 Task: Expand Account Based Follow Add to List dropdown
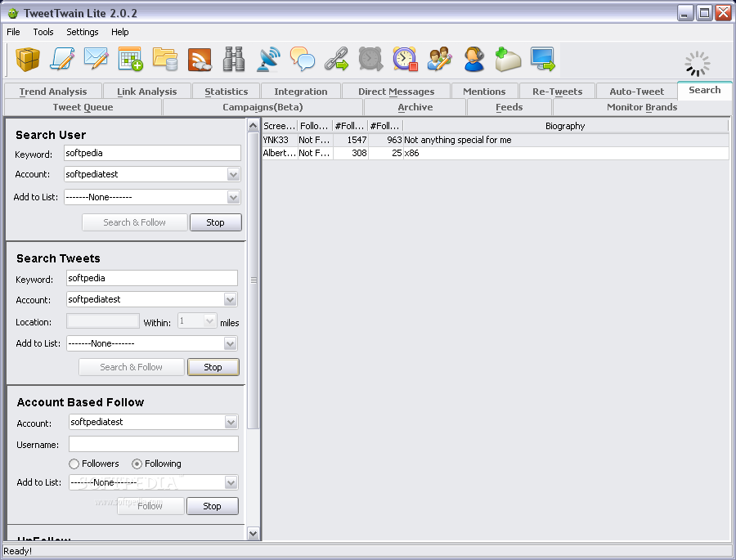coord(231,482)
